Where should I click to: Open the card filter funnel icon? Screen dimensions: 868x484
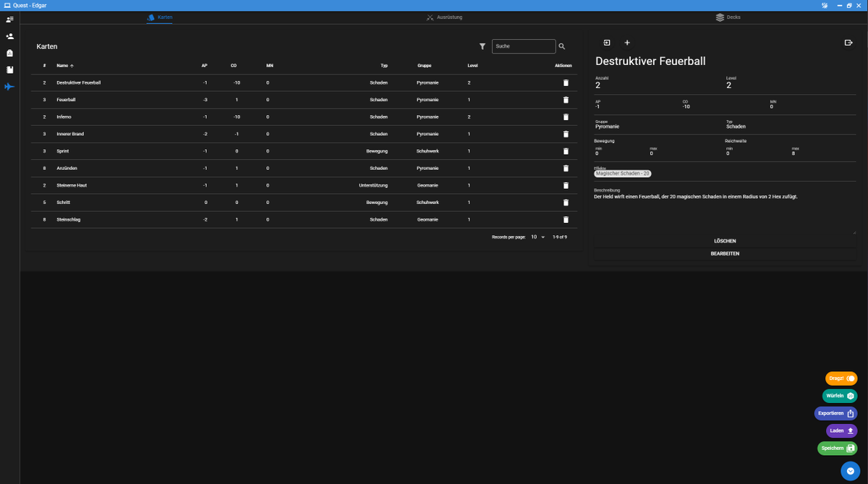pyautogui.click(x=482, y=46)
